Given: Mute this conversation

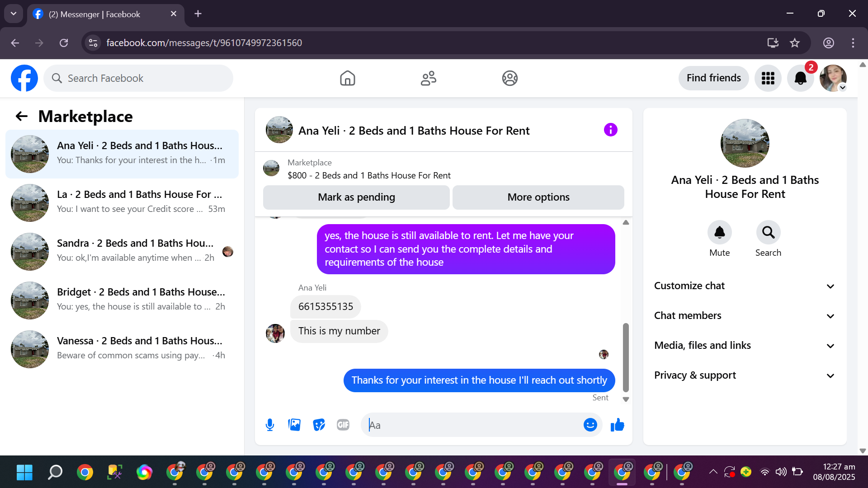Looking at the screenshot, I should tap(719, 233).
